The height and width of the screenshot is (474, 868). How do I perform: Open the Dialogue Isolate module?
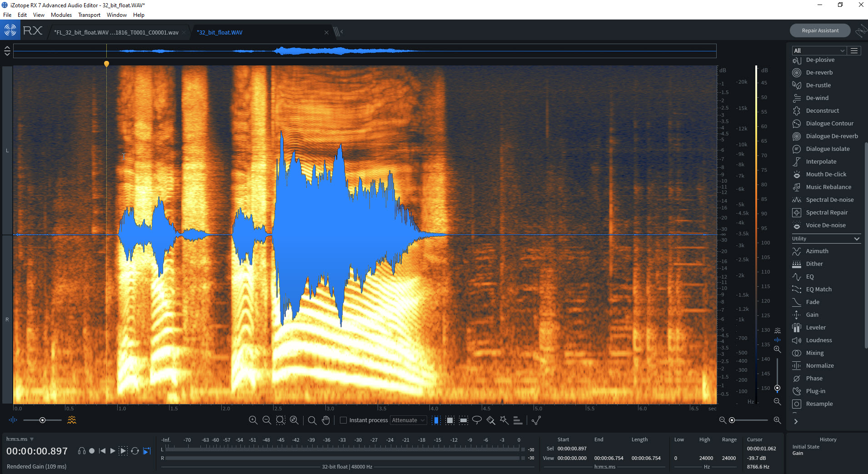tap(828, 149)
